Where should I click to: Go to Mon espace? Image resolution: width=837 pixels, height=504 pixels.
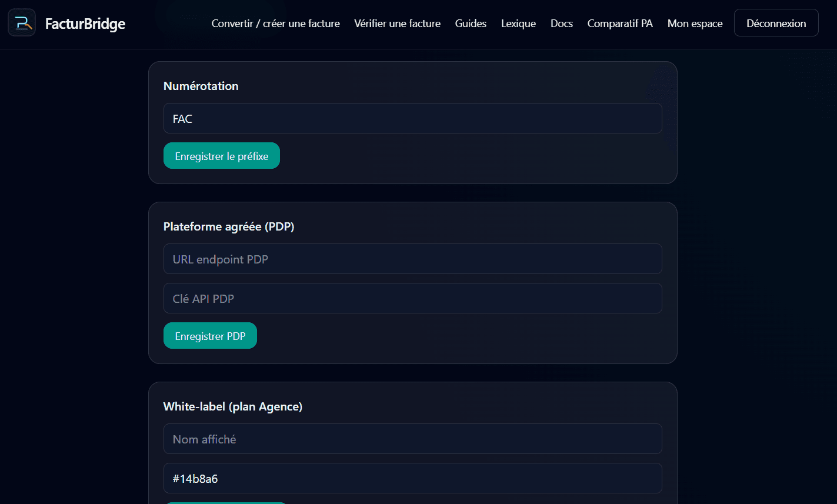click(x=695, y=24)
